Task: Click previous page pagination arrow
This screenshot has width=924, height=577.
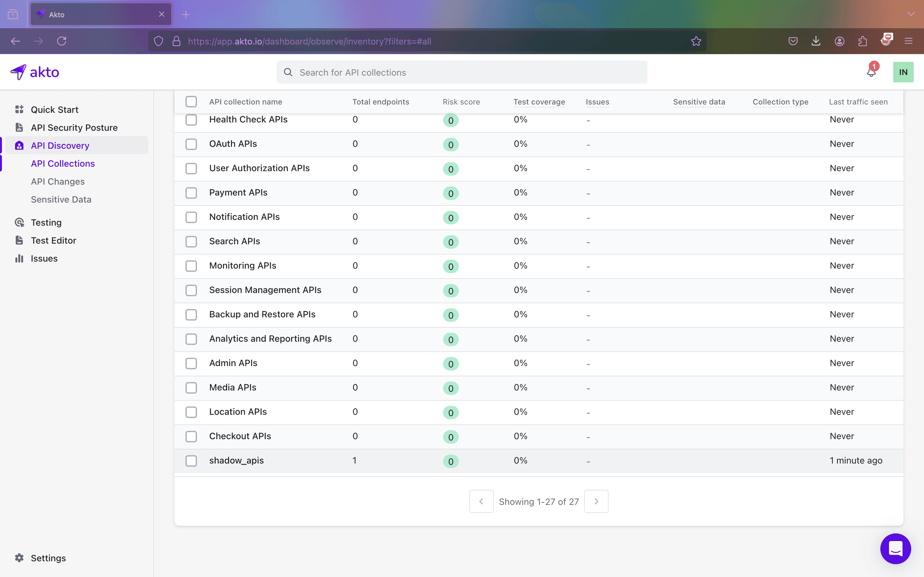Action: pyautogui.click(x=481, y=501)
